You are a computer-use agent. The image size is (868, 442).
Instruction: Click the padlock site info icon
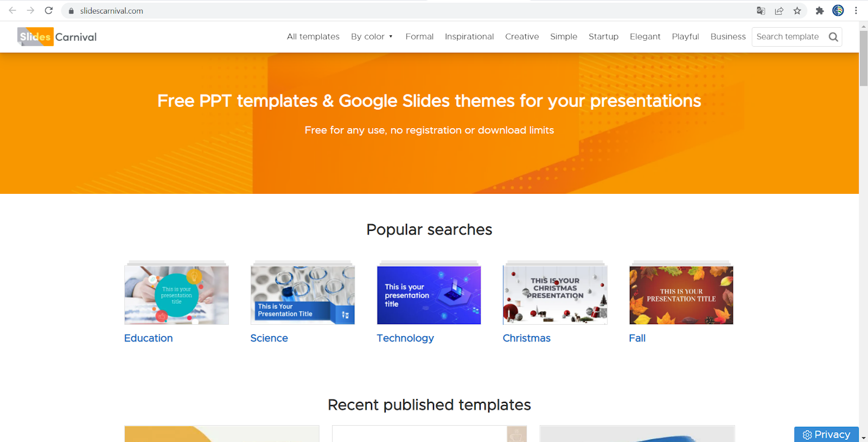click(71, 11)
